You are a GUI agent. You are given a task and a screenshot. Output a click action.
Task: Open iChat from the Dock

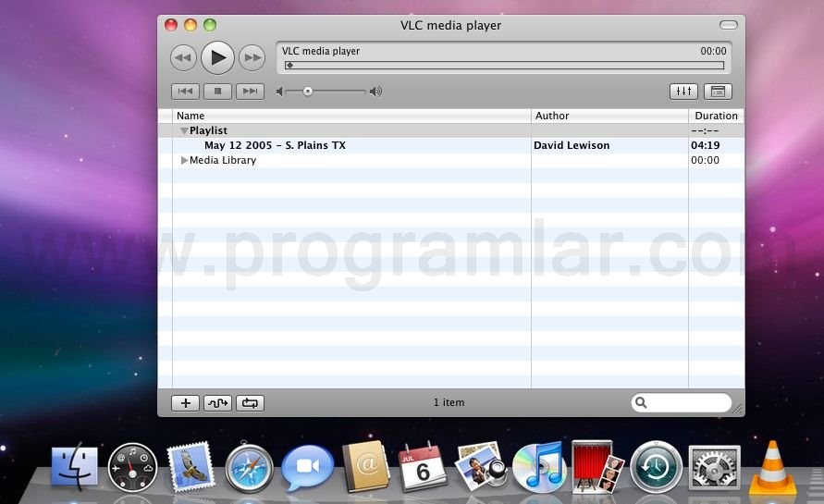[x=307, y=468]
